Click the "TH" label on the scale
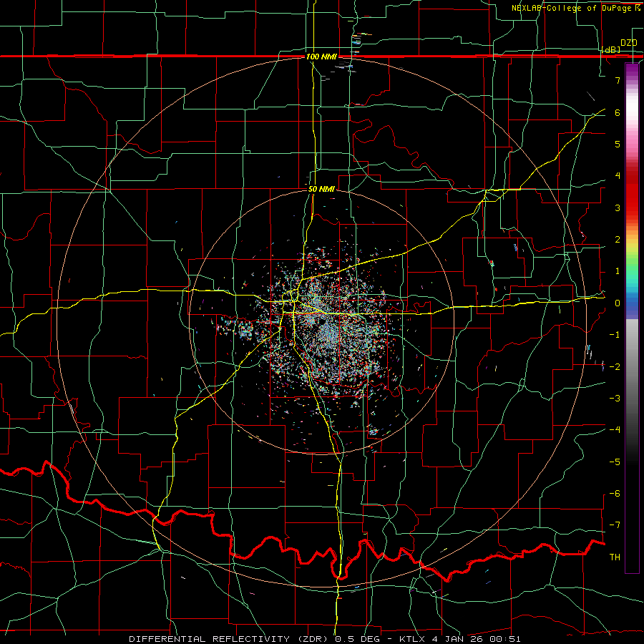This screenshot has height=644, width=644. click(x=615, y=557)
